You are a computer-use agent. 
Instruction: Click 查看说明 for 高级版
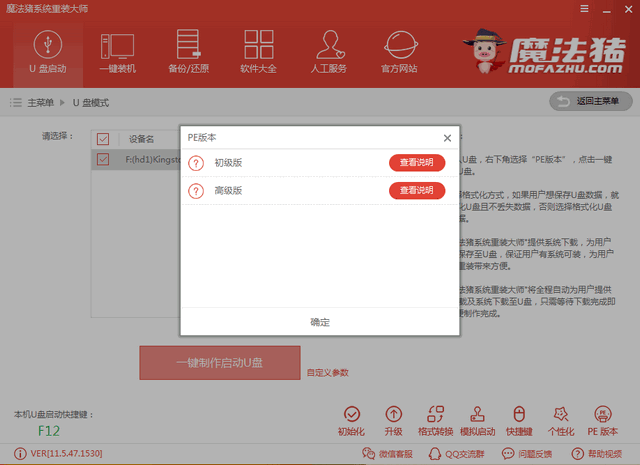417,190
